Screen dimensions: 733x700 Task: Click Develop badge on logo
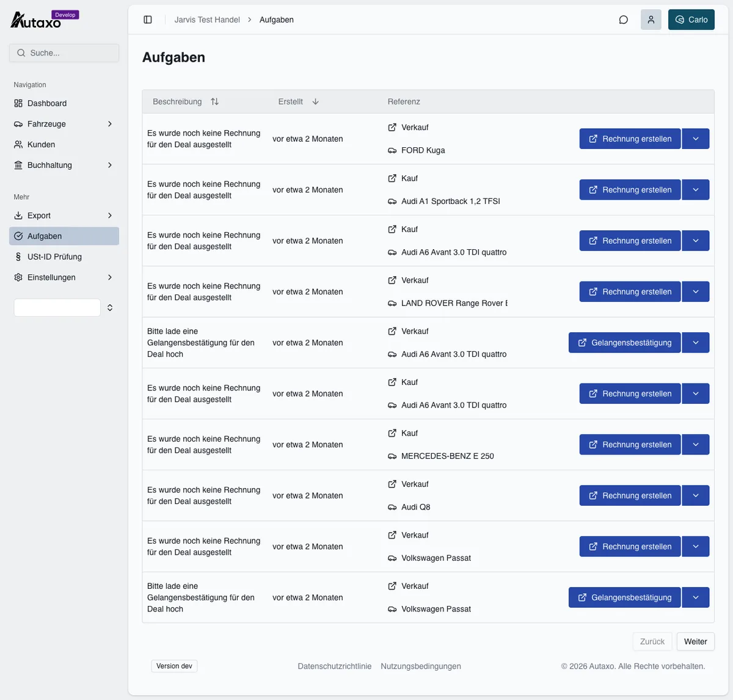coord(65,15)
